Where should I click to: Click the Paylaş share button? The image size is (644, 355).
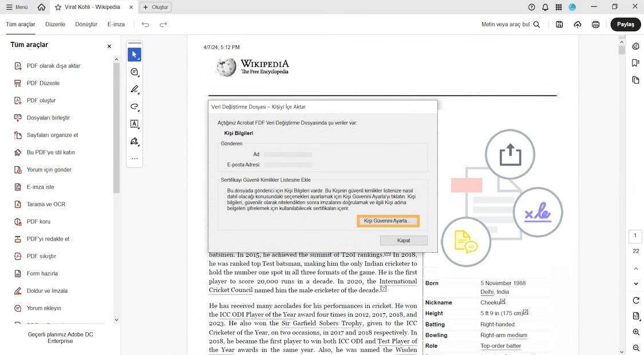click(x=626, y=24)
